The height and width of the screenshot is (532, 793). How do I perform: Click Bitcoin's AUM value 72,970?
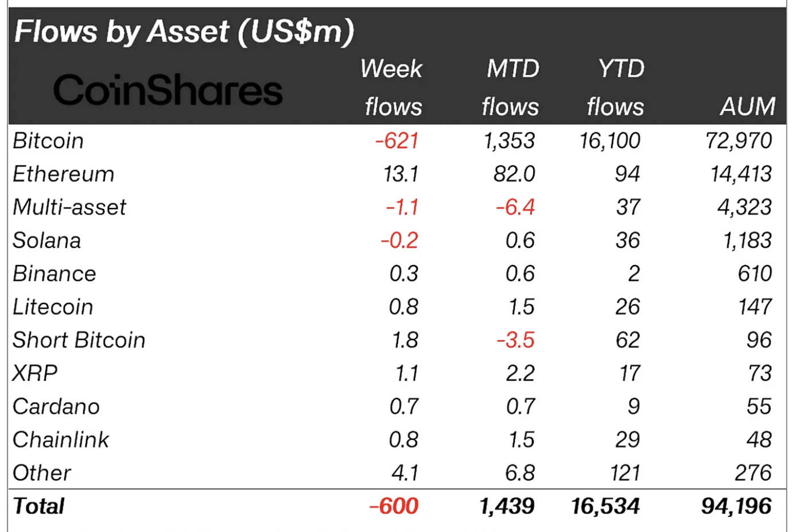coord(739,141)
